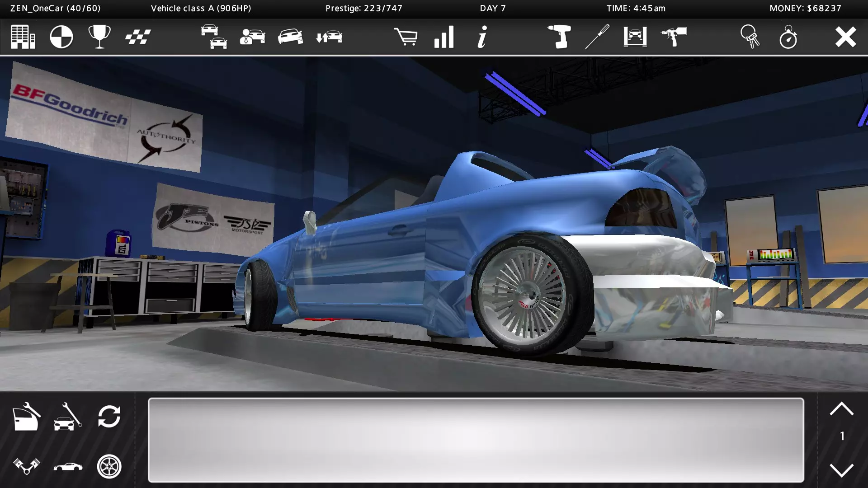Select the paint spray gun
Screen dimensions: 868x488
[673, 37]
